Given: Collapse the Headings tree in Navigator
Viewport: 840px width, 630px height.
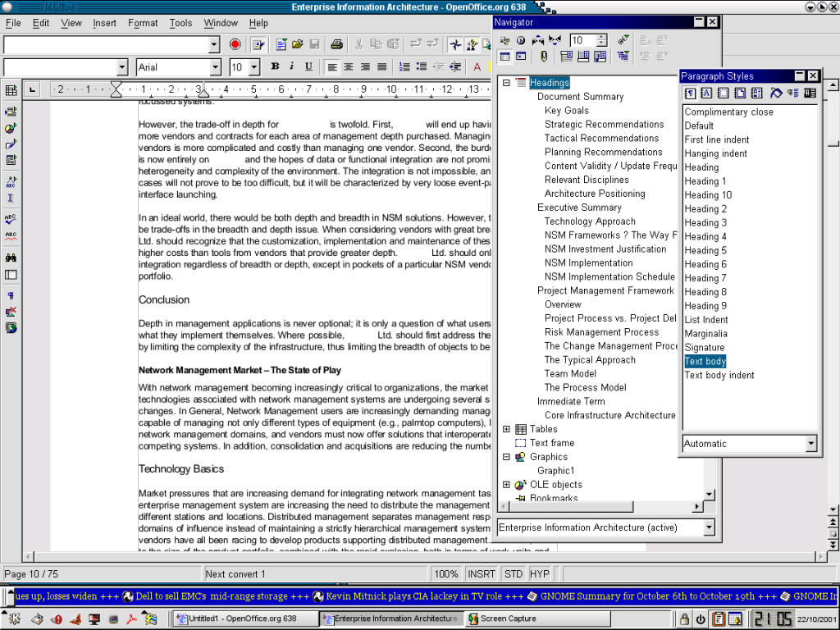Looking at the screenshot, I should [506, 83].
